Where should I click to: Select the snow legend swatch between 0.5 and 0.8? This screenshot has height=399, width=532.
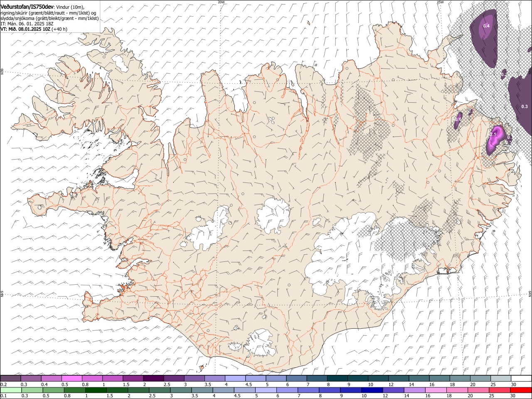pyautogui.click(x=71, y=378)
